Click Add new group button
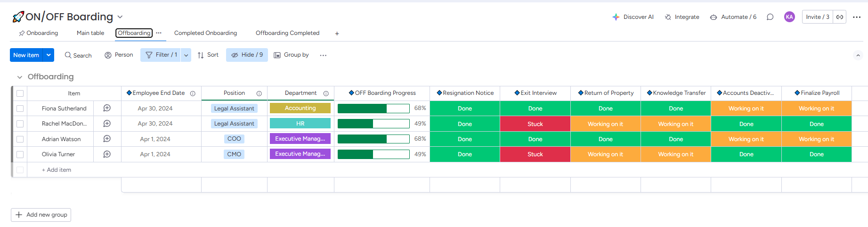868x227 pixels. coord(41,215)
